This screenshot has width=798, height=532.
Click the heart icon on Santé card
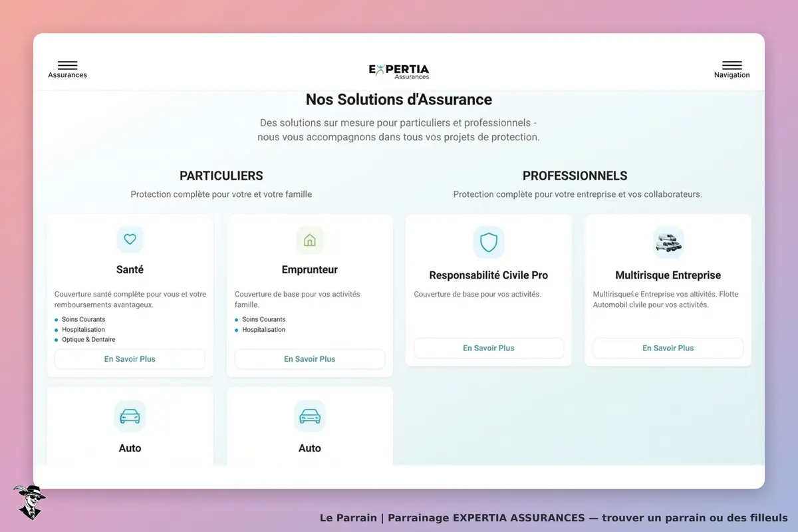click(130, 239)
